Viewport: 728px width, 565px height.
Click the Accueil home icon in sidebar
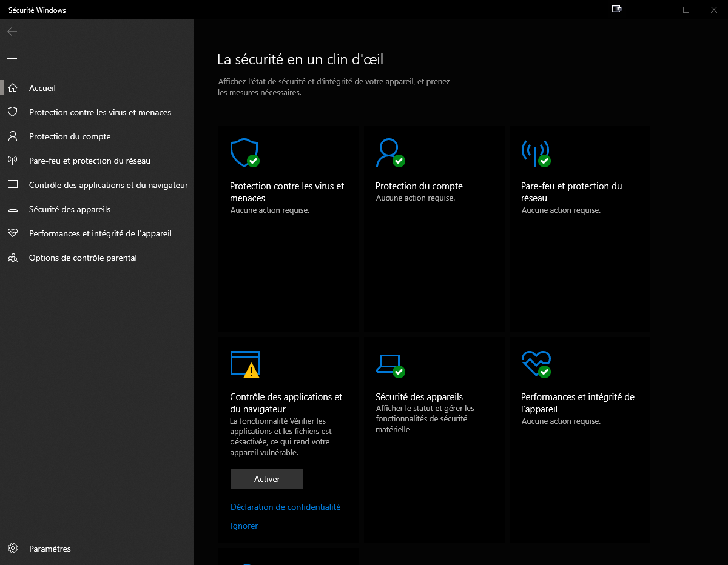[x=12, y=88]
